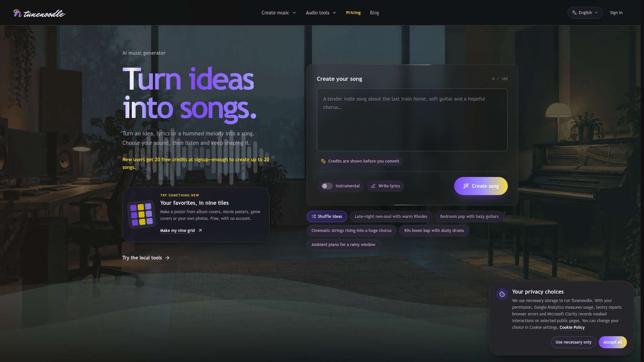The width and height of the screenshot is (644, 362).
Task: Click the magic wand icon on Create song
Action: point(466,186)
